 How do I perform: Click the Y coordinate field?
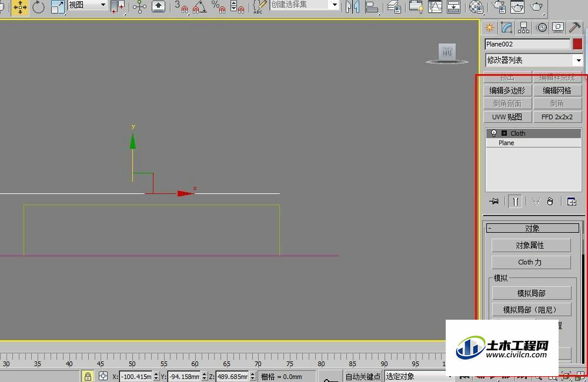pos(183,376)
